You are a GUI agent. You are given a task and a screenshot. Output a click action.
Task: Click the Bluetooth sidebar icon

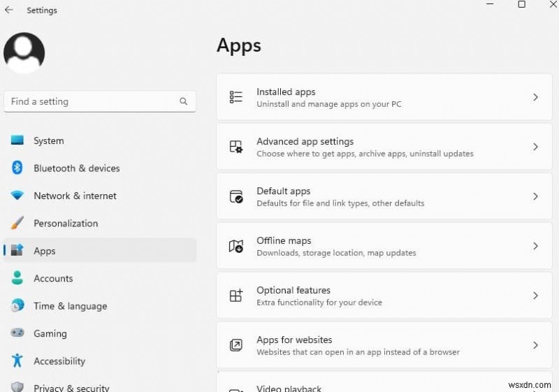click(17, 168)
